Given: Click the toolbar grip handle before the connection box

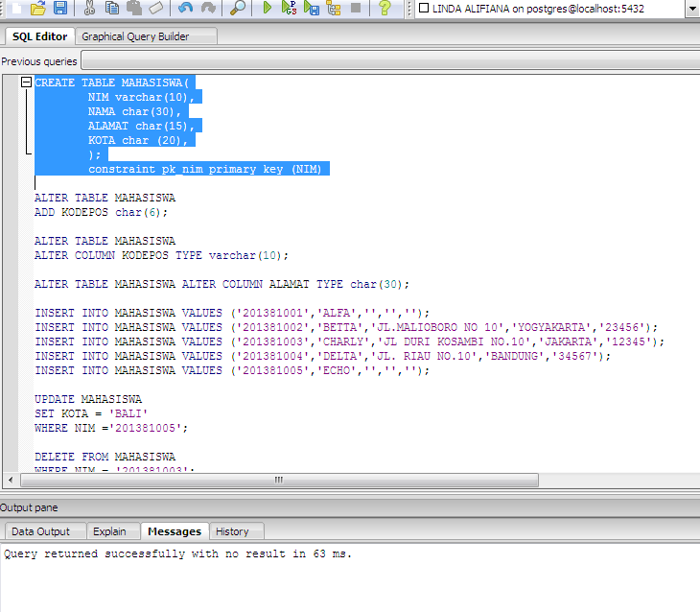Looking at the screenshot, I should [x=408, y=9].
